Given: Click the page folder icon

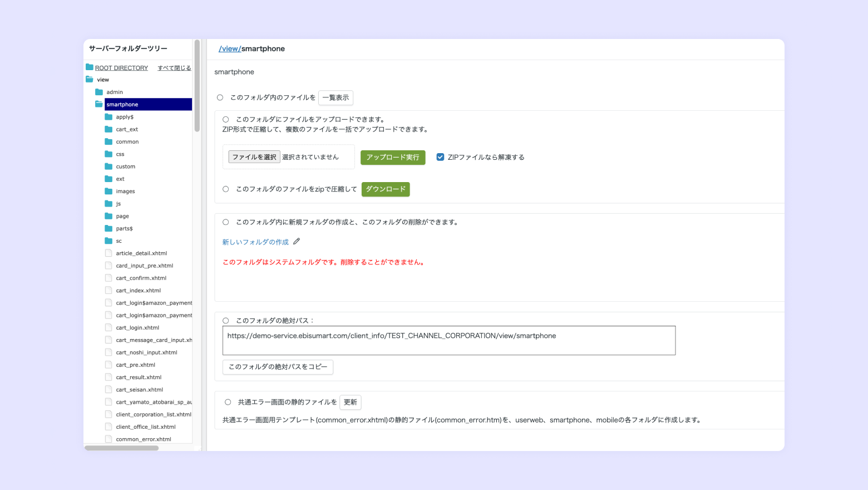Looking at the screenshot, I should pyautogui.click(x=108, y=216).
